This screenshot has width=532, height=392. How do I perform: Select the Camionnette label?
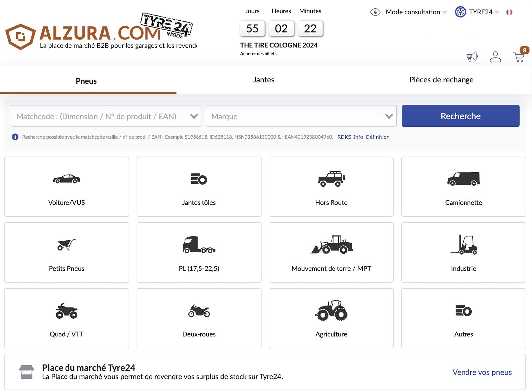tap(464, 202)
